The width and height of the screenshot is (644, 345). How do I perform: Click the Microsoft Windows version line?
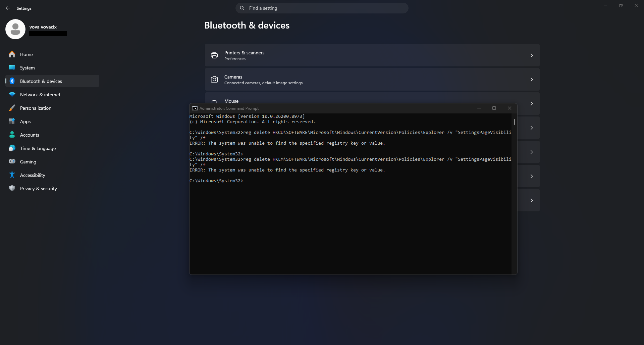pos(247,116)
